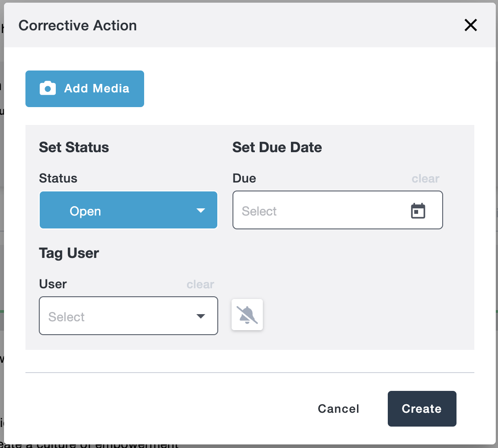Viewport: 498px width, 448px height.
Task: Click the User field label
Action: coord(53,284)
